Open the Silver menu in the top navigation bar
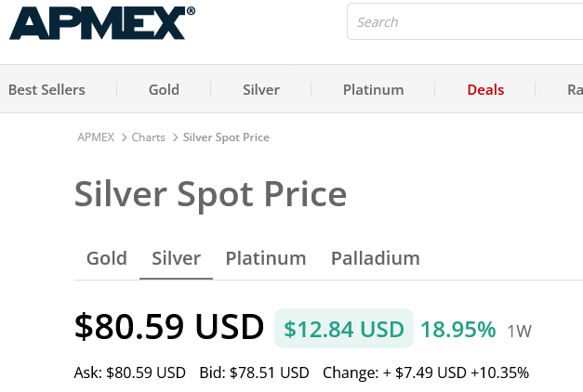This screenshot has width=583, height=392. click(261, 90)
